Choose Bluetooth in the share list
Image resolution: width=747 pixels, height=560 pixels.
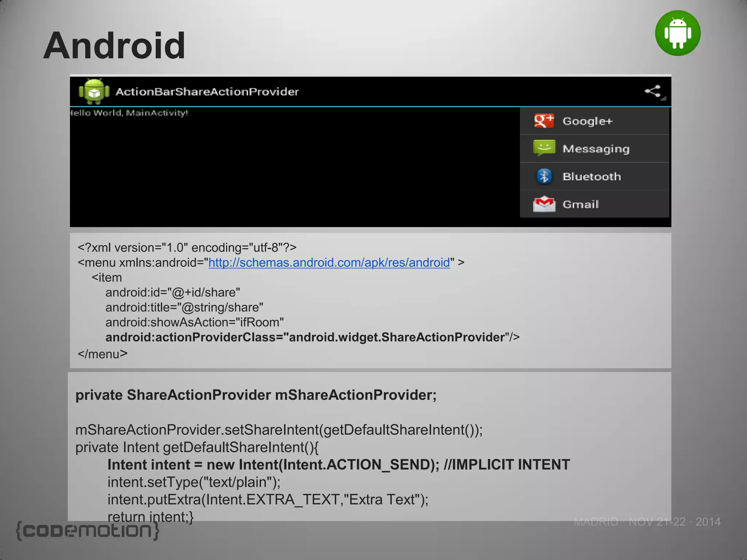(x=595, y=176)
